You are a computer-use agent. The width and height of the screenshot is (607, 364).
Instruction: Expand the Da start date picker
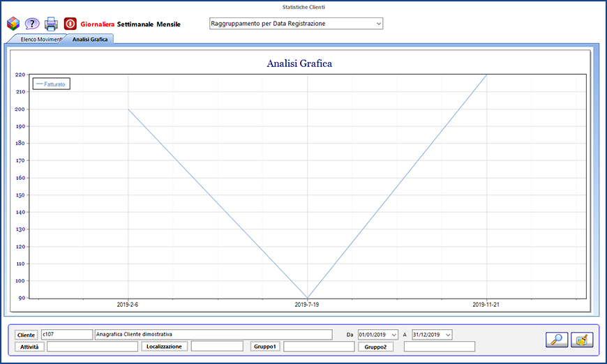[394, 335]
